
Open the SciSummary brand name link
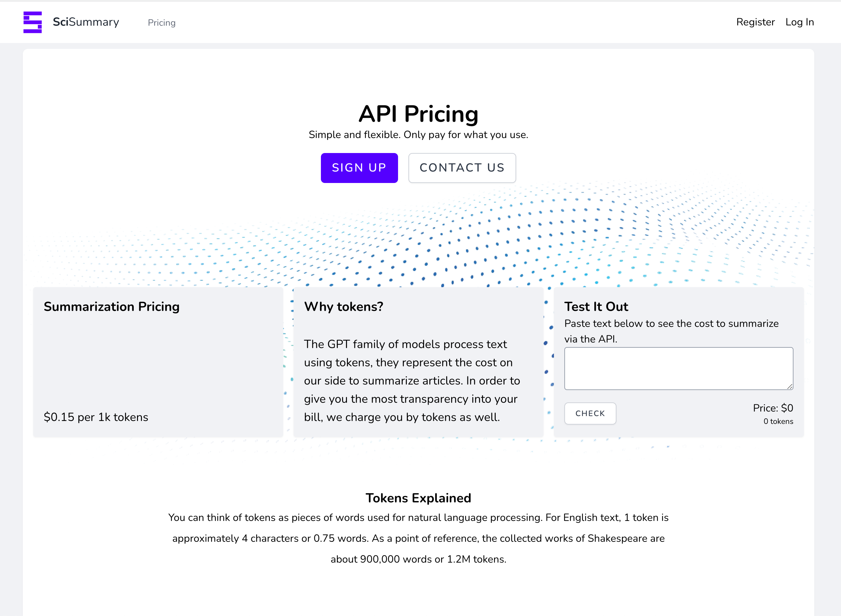(x=86, y=22)
